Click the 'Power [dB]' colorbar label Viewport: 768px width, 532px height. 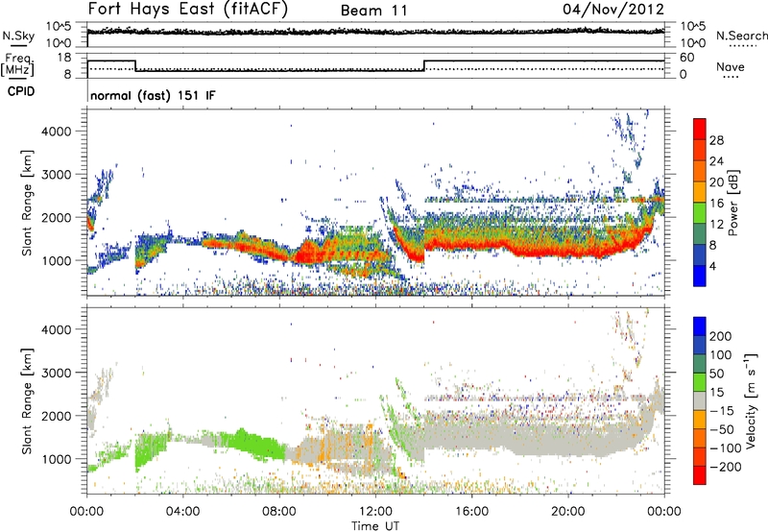coord(732,203)
